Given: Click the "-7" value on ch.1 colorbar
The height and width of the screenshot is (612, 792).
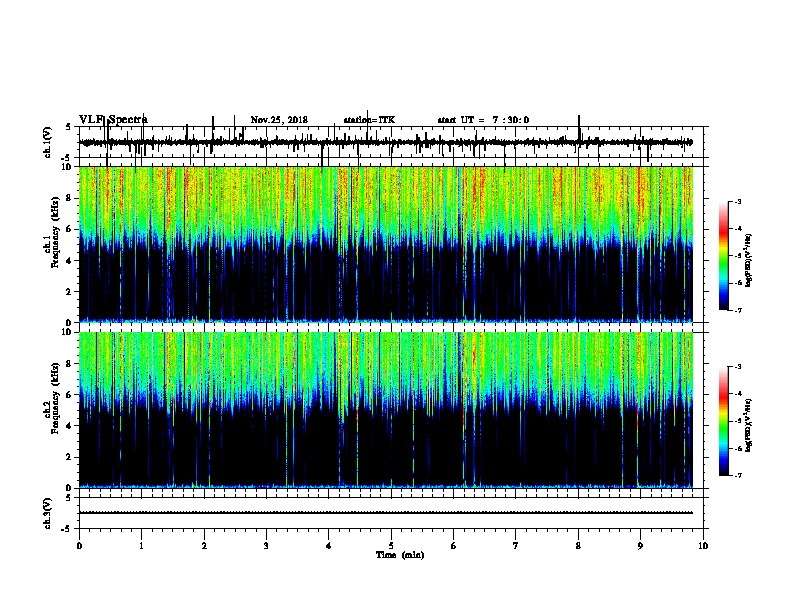Looking at the screenshot, I should click(738, 310).
